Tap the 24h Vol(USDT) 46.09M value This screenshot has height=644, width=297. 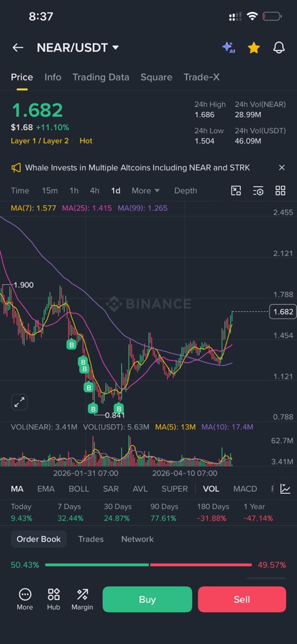pyautogui.click(x=248, y=142)
